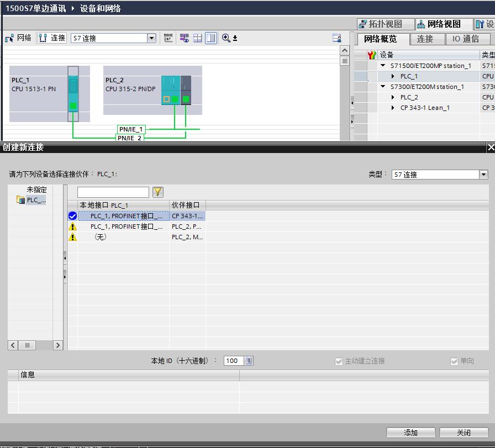Expand PLC_2 row in network overview
495x448 pixels.
tap(393, 97)
